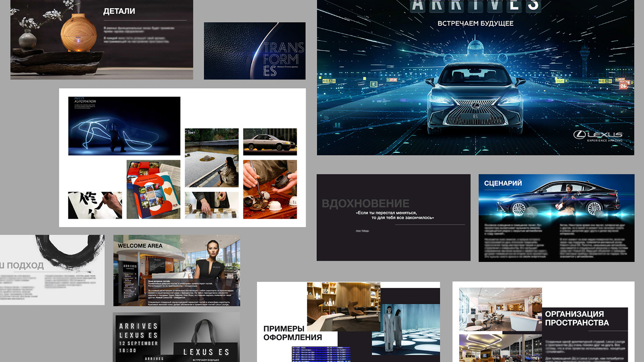Open the ОРГАНИЗАЦИЯ ПРОСТРАНСТВА slide
This screenshot has height=362, width=644.
[x=543, y=322]
